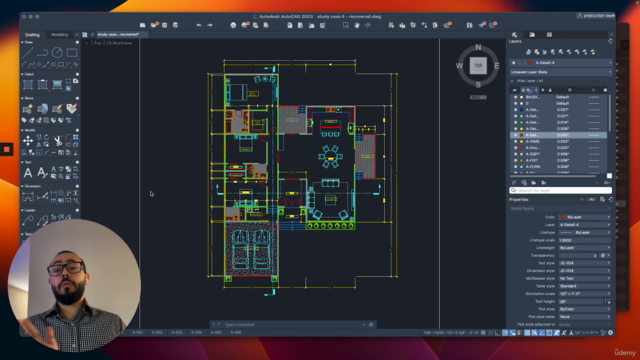640x360 pixels.
Task: Click the Undo arrow in top toolbar
Action: pos(199,25)
